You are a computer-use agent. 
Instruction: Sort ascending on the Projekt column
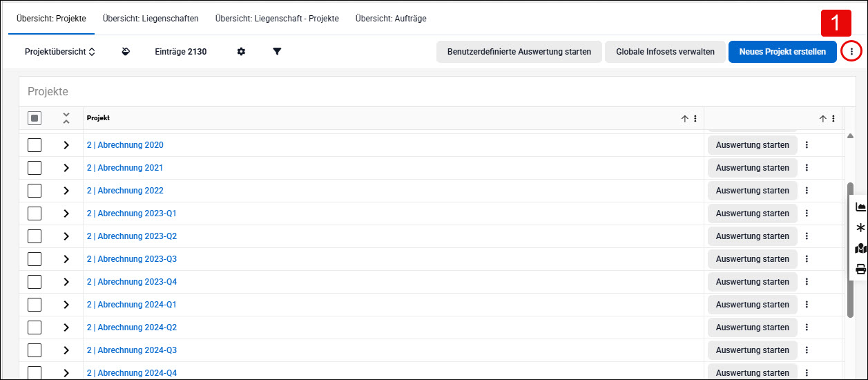685,118
